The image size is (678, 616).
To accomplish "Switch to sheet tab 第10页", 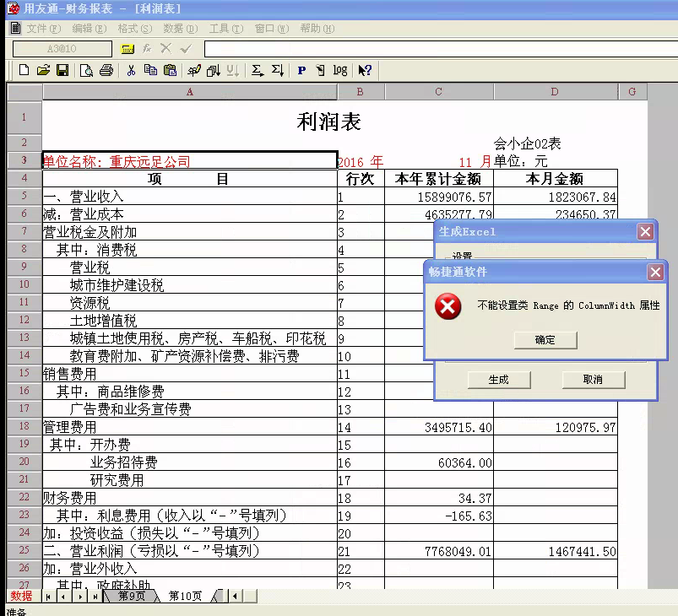I will coord(185,596).
